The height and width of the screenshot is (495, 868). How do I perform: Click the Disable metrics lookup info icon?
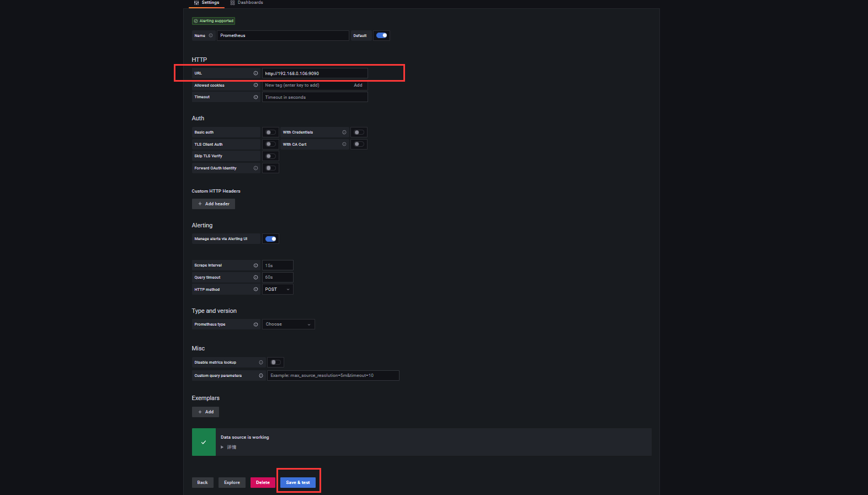(261, 363)
